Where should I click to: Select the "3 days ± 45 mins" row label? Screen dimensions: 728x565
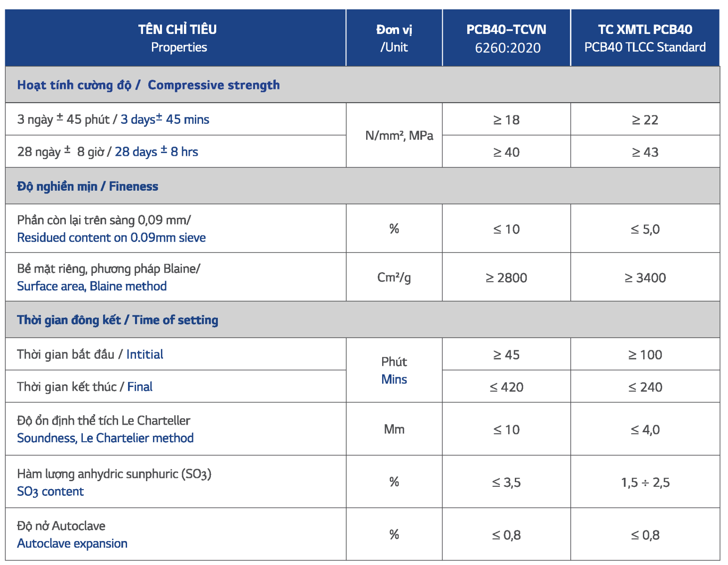[165, 120]
